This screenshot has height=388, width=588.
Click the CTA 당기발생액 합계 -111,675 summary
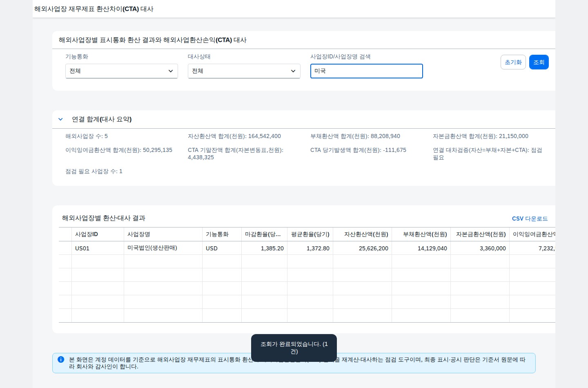pos(358,150)
